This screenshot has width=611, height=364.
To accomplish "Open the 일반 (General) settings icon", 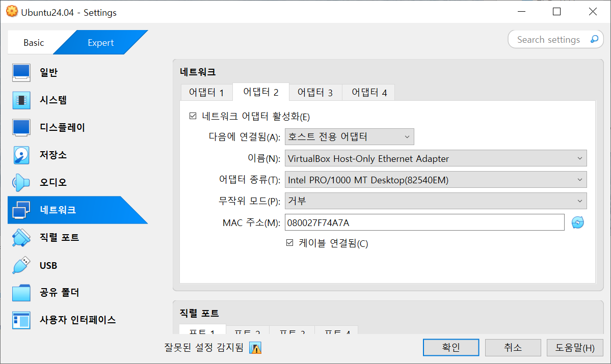I will (x=21, y=72).
